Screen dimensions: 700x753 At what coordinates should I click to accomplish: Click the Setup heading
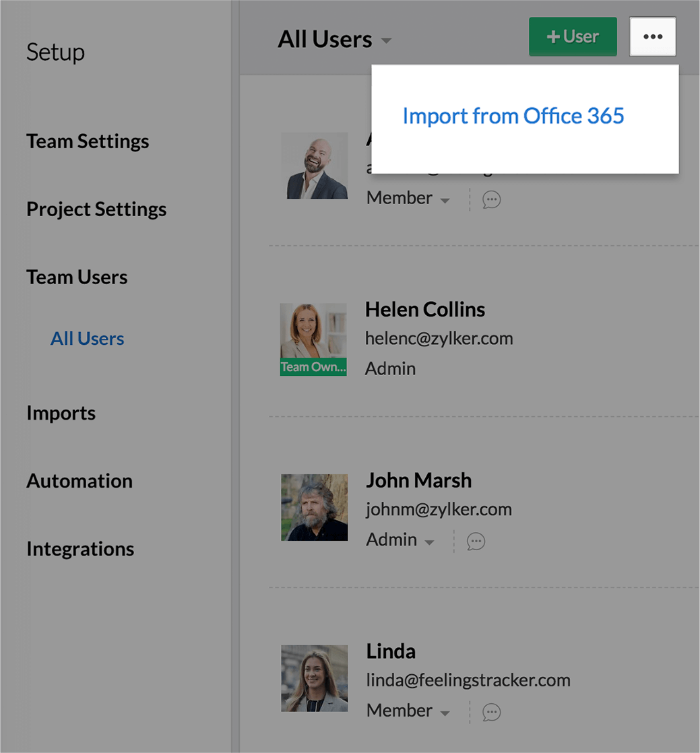pyautogui.click(x=56, y=53)
